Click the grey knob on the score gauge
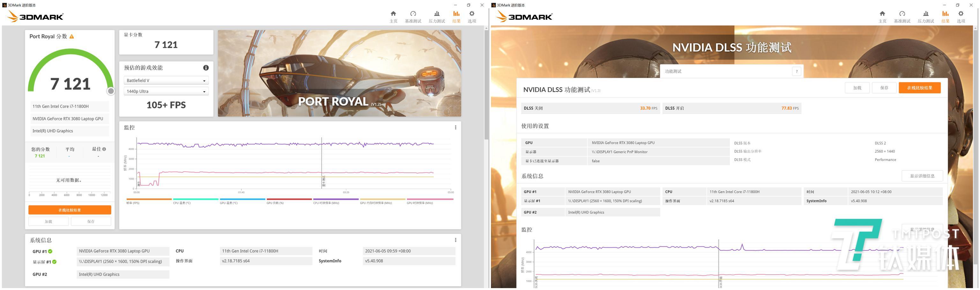Image resolution: width=980 pixels, height=290 pixels. (111, 91)
